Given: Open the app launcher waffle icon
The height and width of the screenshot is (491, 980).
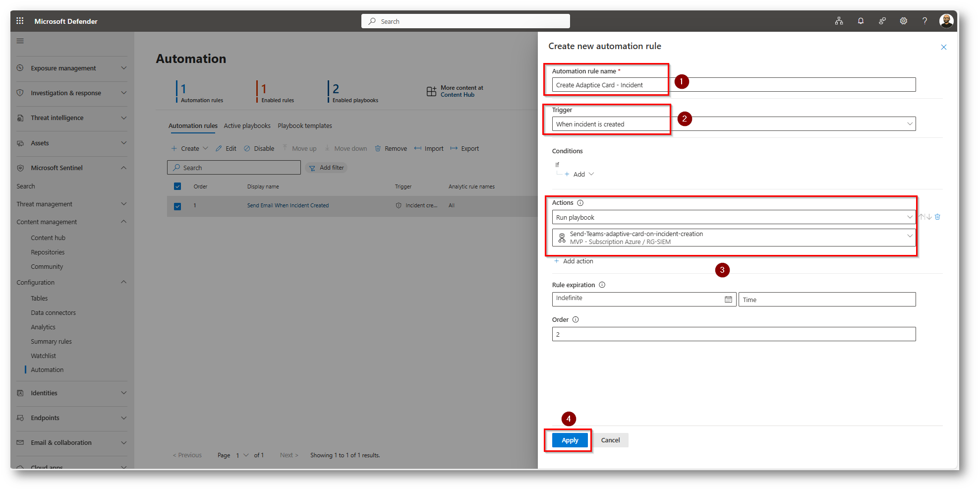Looking at the screenshot, I should pos(20,21).
